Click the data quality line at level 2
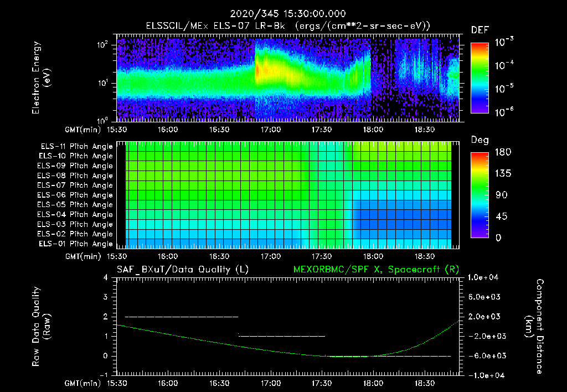 [182, 317]
